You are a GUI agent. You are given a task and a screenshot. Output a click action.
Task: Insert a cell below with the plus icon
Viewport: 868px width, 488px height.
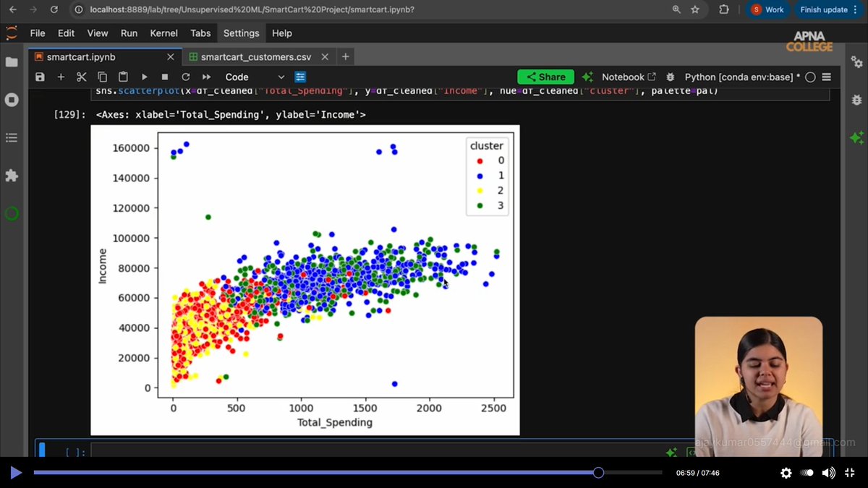click(x=61, y=77)
